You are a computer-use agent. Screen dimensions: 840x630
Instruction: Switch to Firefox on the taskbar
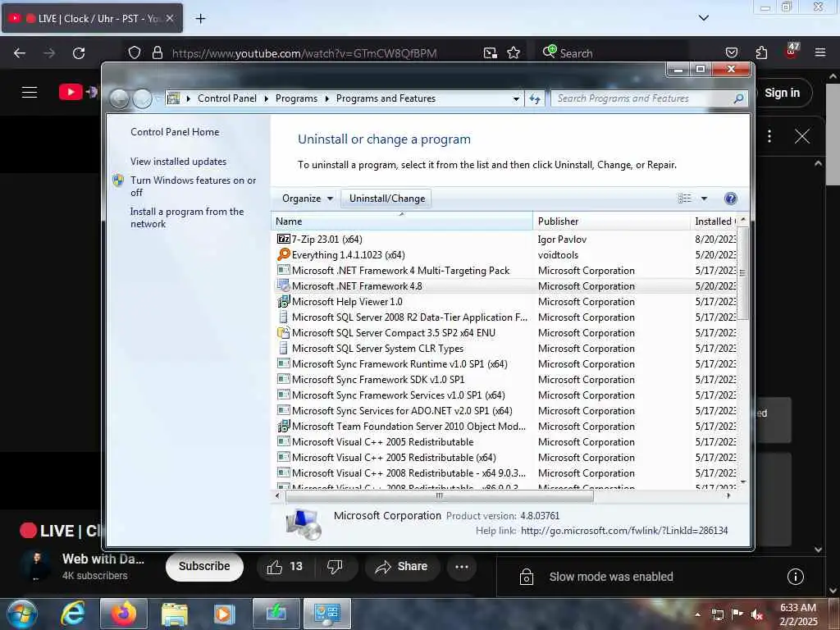point(124,614)
